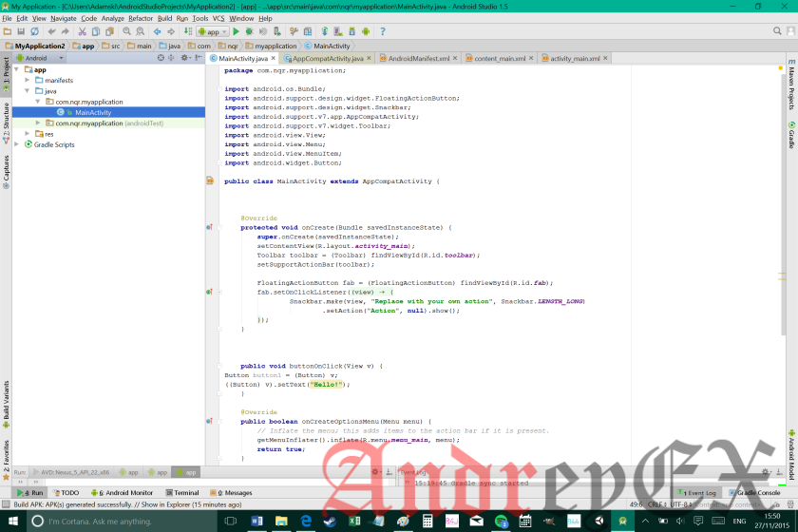Open Windows Start menu
798x532 pixels.
pos(12,522)
